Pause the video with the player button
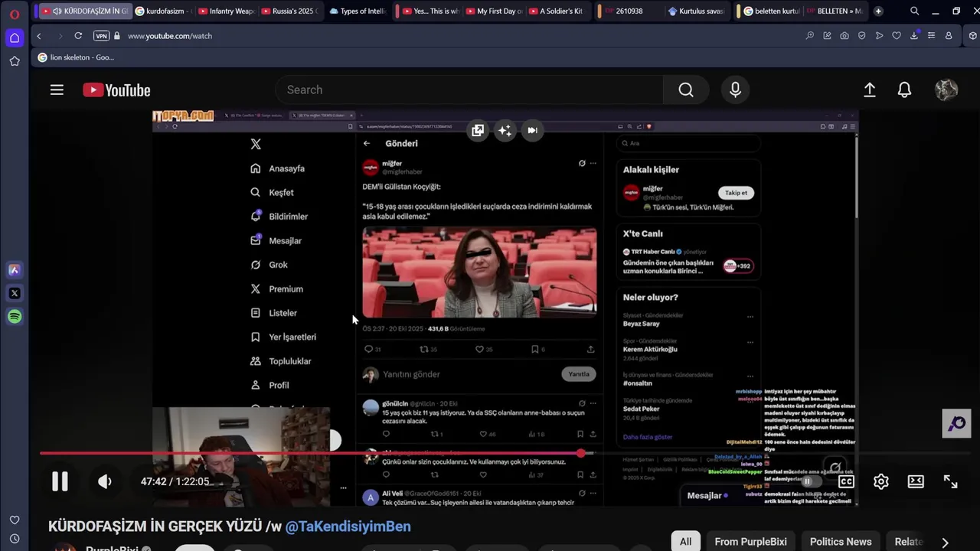Screen dimensions: 980x551 [60, 481]
